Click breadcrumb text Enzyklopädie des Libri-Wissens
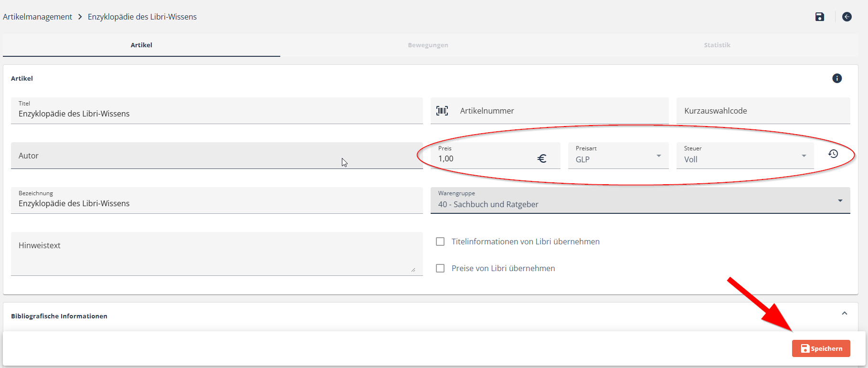 point(142,17)
